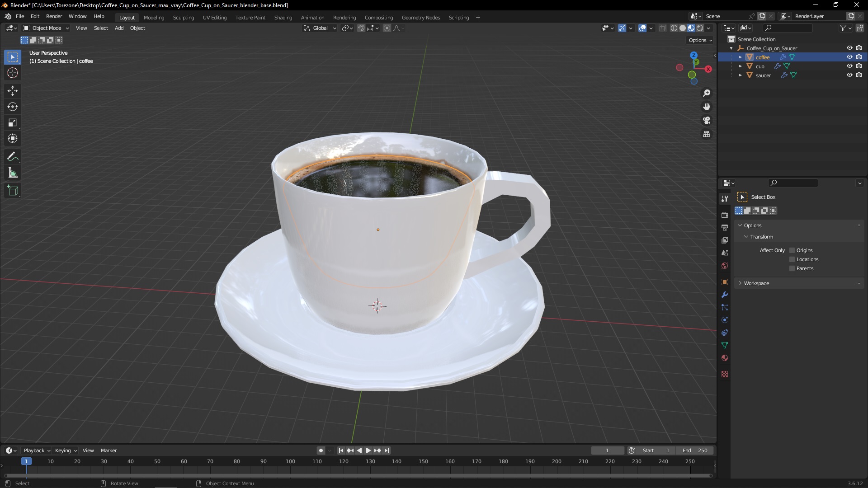This screenshot has width=868, height=488.
Task: Select the Measure tool
Action: point(13,173)
